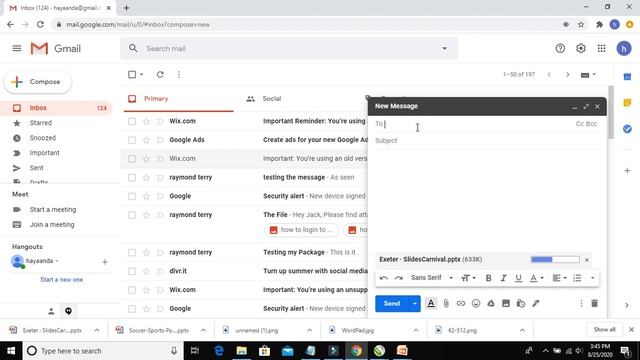
Task: Focus the Search mail field
Action: [290, 49]
